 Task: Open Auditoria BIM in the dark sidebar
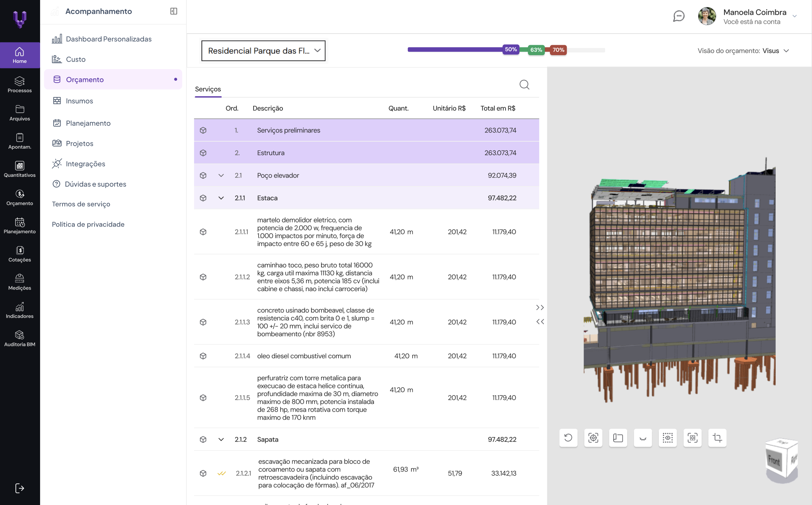(x=20, y=338)
